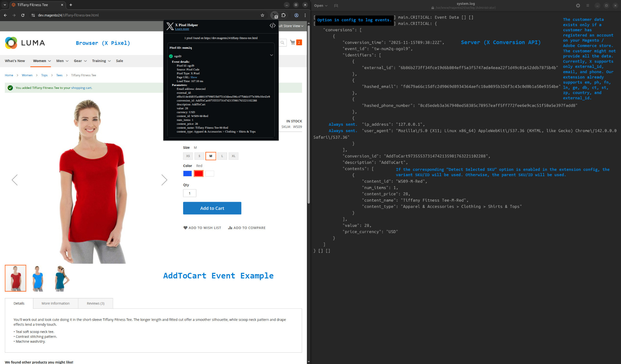Click the Add to Cart button
The image size is (621, 364).
click(212, 208)
